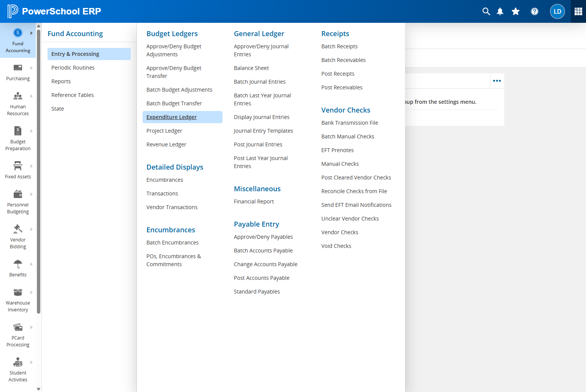Open the search magnifier icon
Viewport: 586px width, 392px height.
[486, 11]
